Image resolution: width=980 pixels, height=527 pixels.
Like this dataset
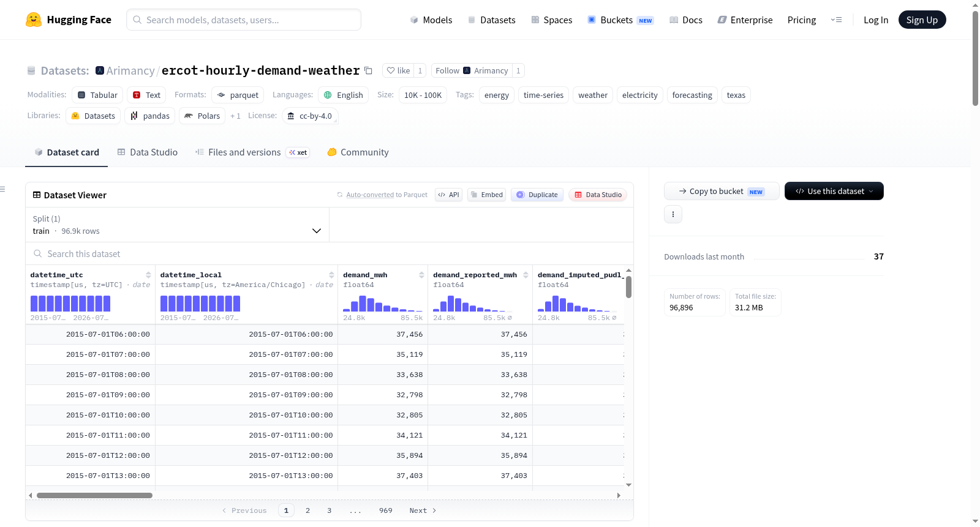[398, 70]
